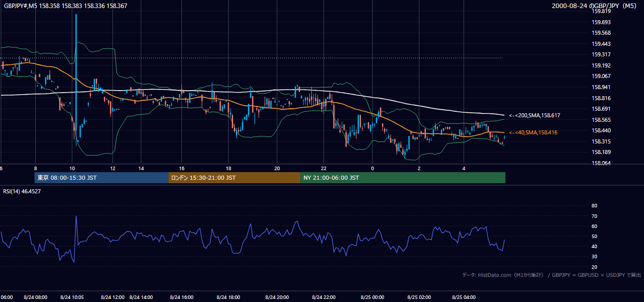
Task: Click the chart title 2000-08-24 のGBP/JPY（M5）
Action: (595, 6)
